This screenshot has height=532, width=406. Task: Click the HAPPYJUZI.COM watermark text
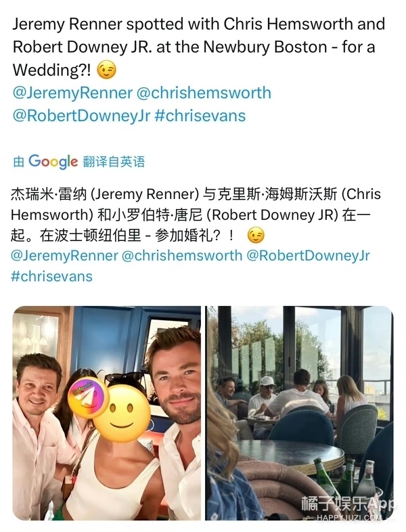click(349, 518)
